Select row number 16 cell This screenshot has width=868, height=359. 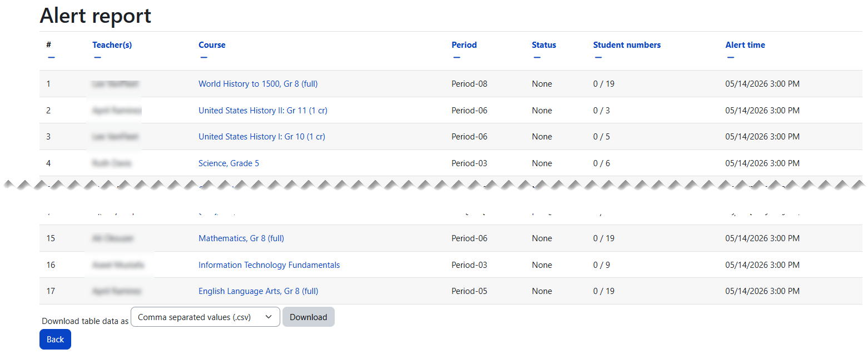click(51, 265)
